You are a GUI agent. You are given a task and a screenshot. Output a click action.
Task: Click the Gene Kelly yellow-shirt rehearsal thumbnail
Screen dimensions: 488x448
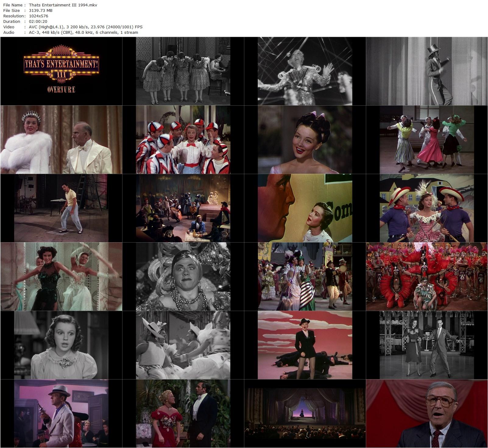(x=61, y=207)
